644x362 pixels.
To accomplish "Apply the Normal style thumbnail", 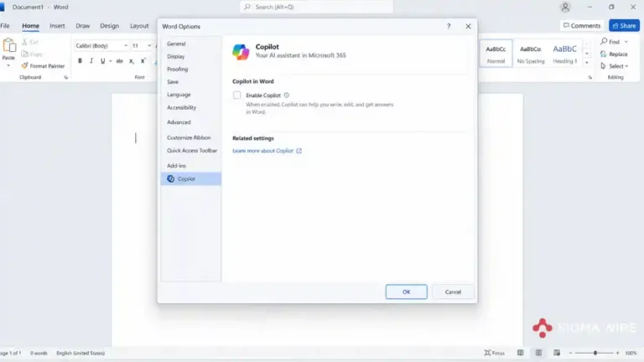I will 496,54.
